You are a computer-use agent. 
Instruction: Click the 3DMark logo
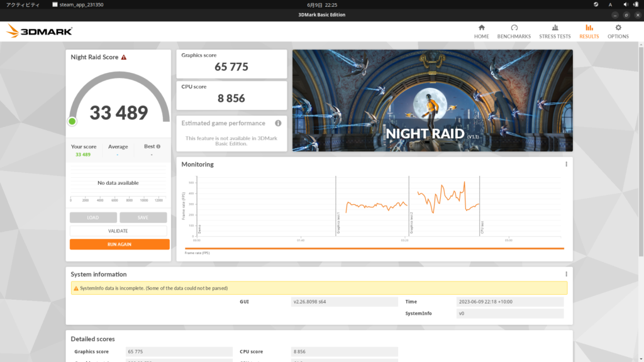[x=40, y=31]
